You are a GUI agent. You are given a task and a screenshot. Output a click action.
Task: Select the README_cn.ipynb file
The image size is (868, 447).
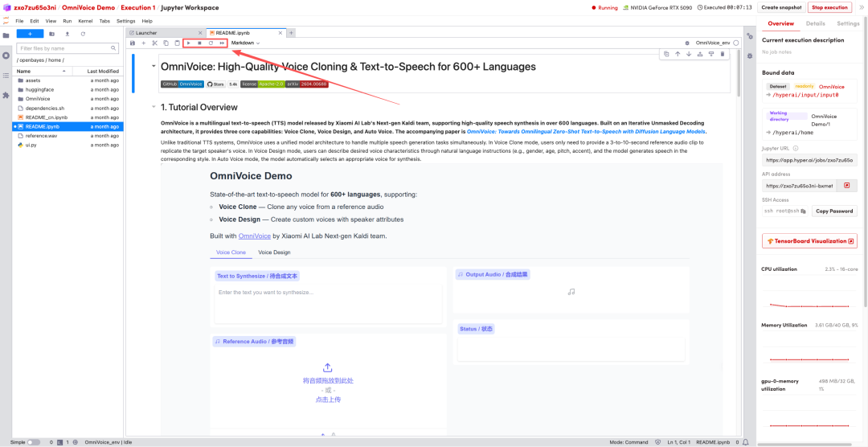coord(68,117)
